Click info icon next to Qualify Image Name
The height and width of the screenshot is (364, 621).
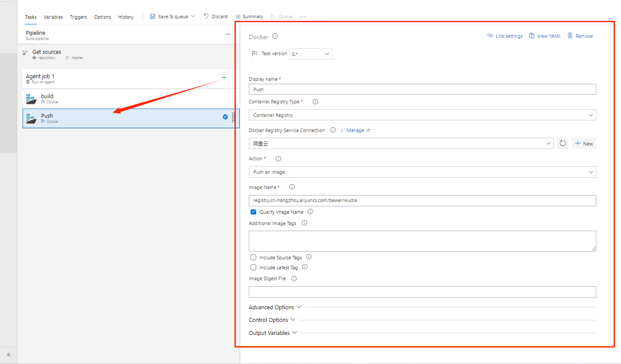[310, 212]
